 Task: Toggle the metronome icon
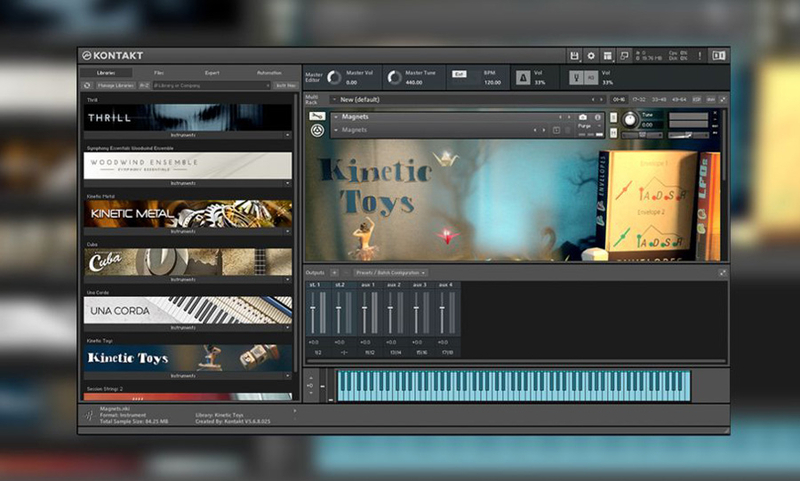pyautogui.click(x=522, y=78)
